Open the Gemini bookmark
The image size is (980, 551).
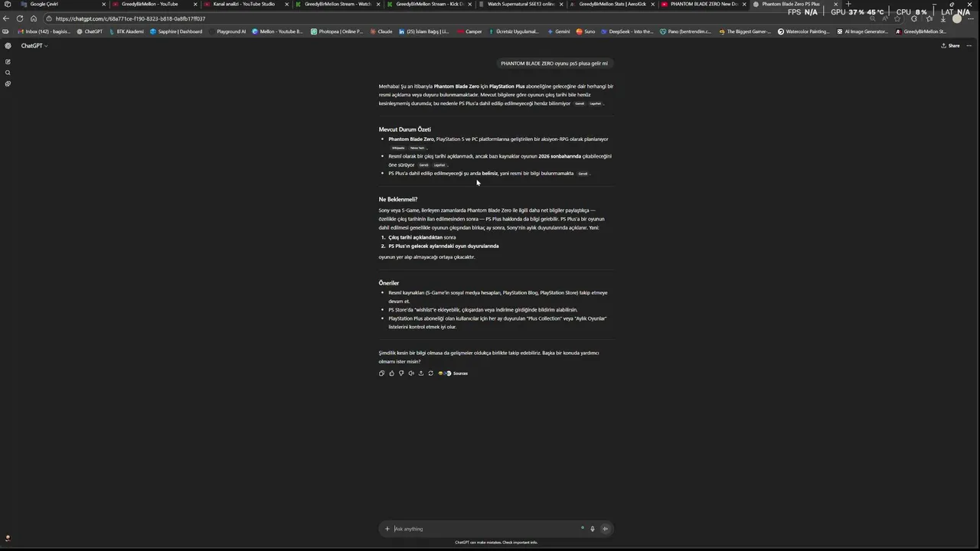pyautogui.click(x=559, y=31)
